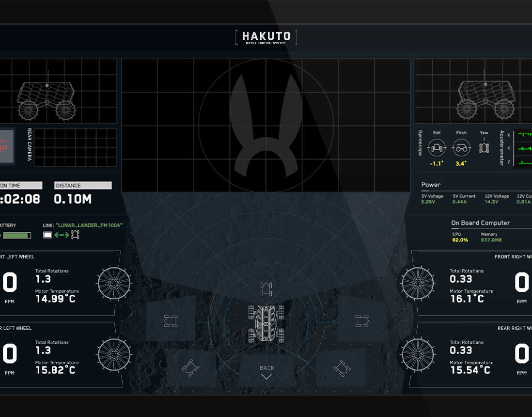Click the CPU usage 82.0% value
Viewport: 532px width, 417px height.
[460, 240]
